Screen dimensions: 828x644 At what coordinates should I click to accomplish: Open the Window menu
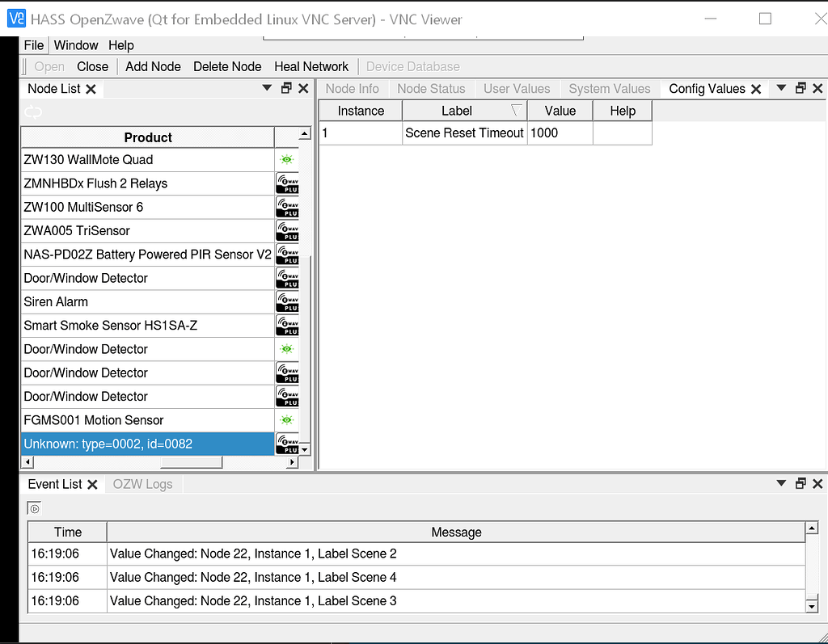[x=75, y=45]
